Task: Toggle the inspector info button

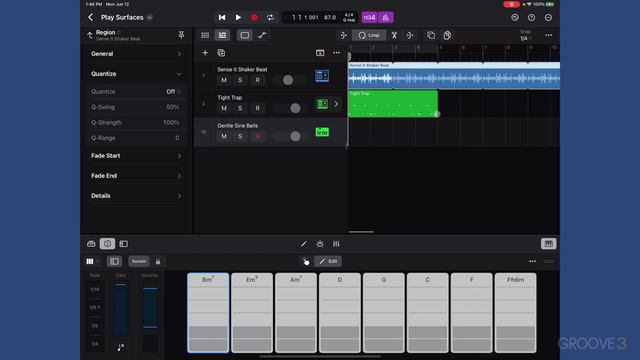Action: (x=107, y=244)
